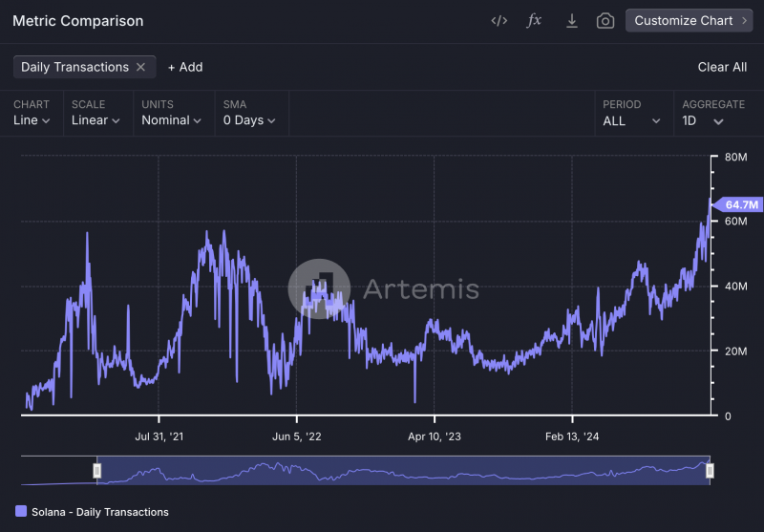
Task: Click the Jun 5, '22 axis label
Action: (x=297, y=436)
